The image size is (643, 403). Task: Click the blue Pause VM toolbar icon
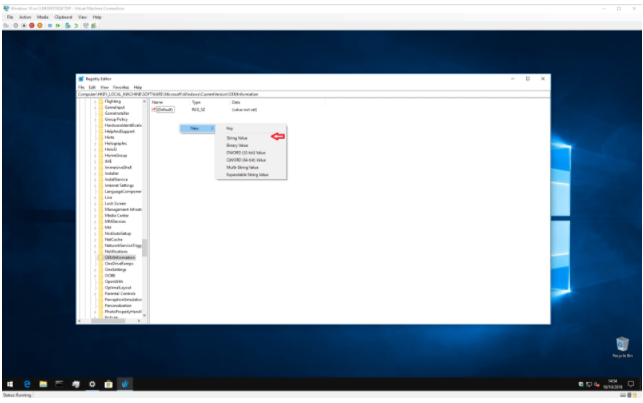click(x=50, y=25)
